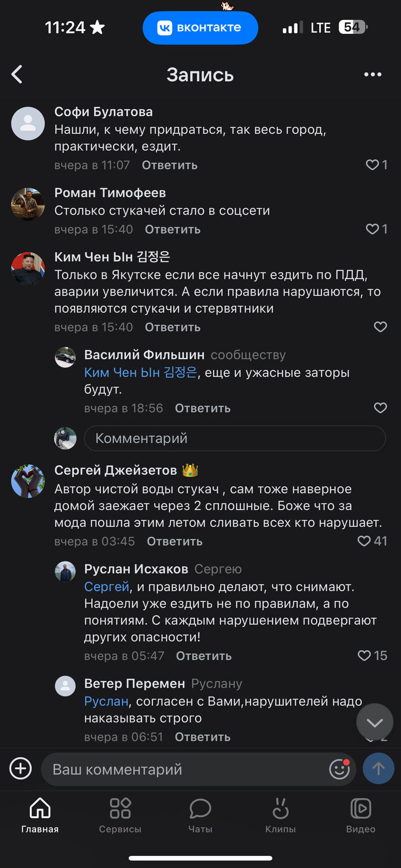Open the Главная tab
Image resolution: width=401 pixels, height=868 pixels.
point(40,815)
